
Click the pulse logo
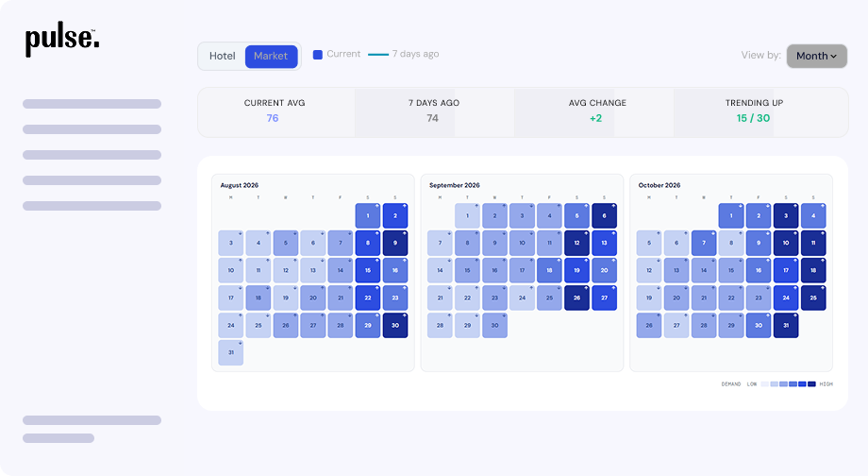[62, 41]
